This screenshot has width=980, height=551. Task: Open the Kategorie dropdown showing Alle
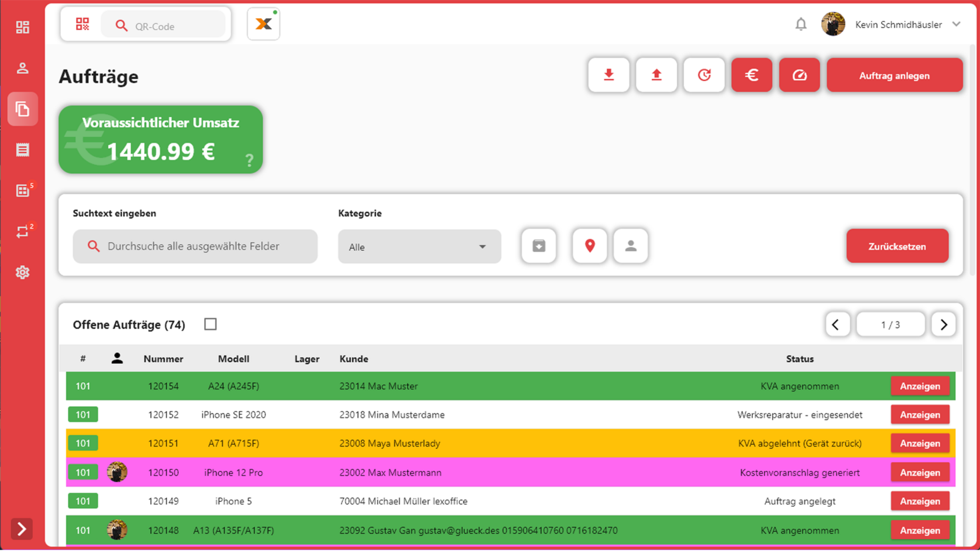pyautogui.click(x=419, y=247)
